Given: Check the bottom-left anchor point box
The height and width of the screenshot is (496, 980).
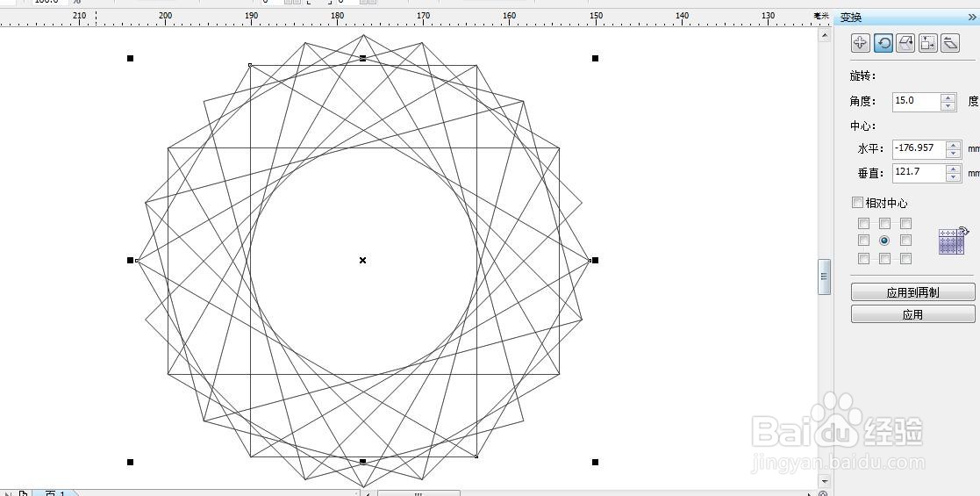Looking at the screenshot, I should pyautogui.click(x=863, y=258).
